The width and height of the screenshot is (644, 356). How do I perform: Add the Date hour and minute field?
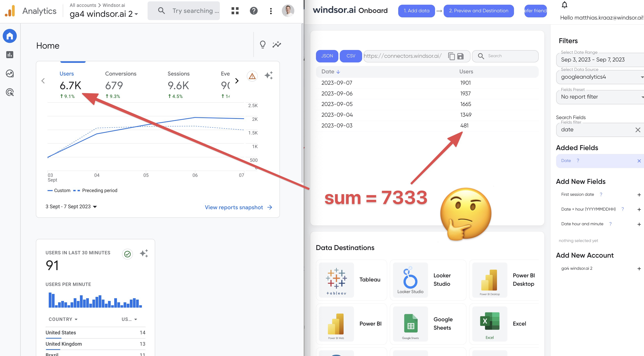coord(639,224)
